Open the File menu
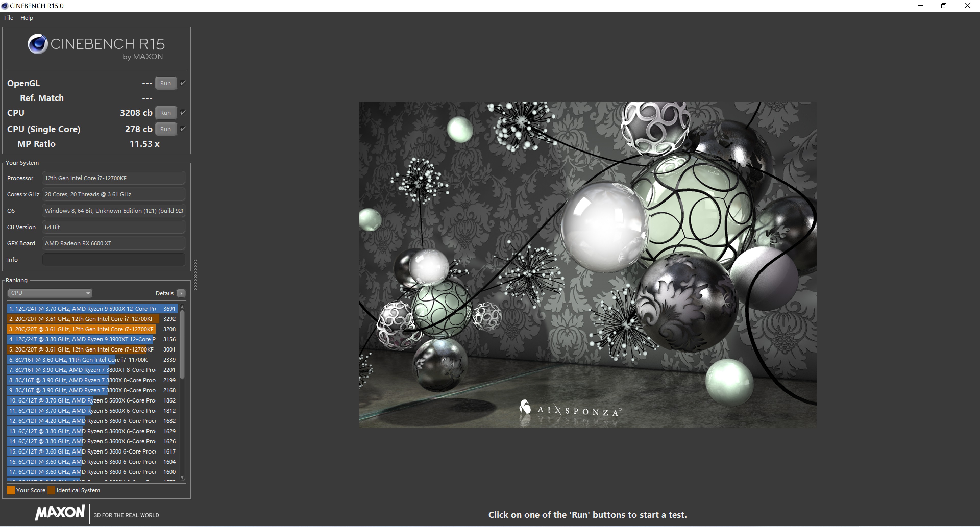 9,18
